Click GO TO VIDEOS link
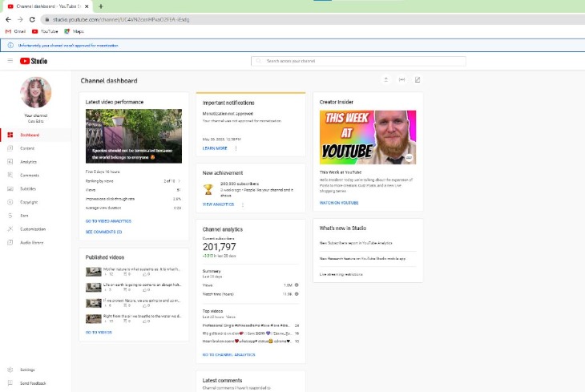The height and width of the screenshot is (392, 585). click(99, 332)
